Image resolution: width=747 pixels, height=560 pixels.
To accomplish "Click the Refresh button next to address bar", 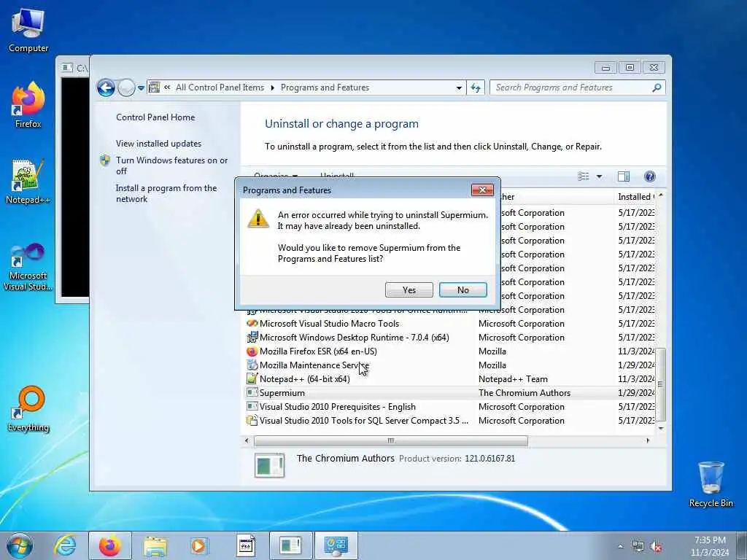I will click(476, 87).
